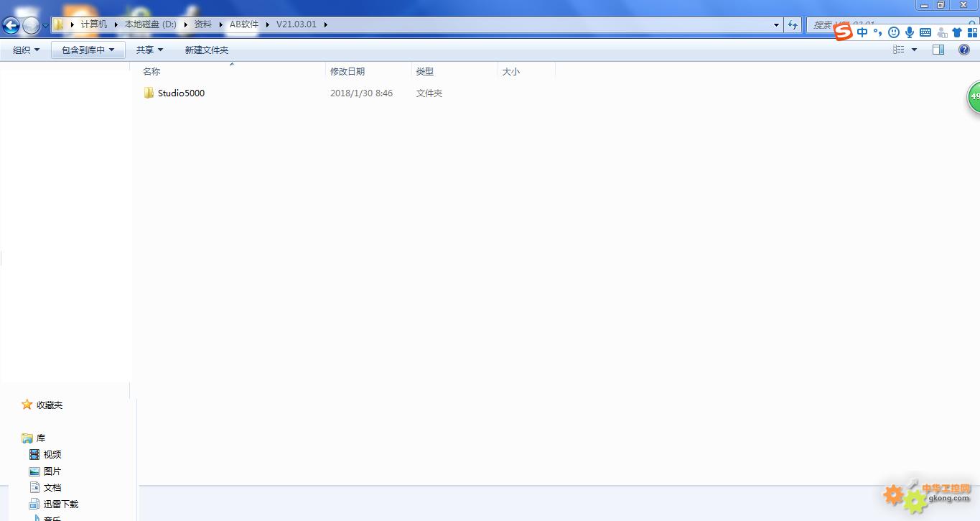Open the Sogou toolbox grid icon
The image size is (980, 521).
(972, 32)
